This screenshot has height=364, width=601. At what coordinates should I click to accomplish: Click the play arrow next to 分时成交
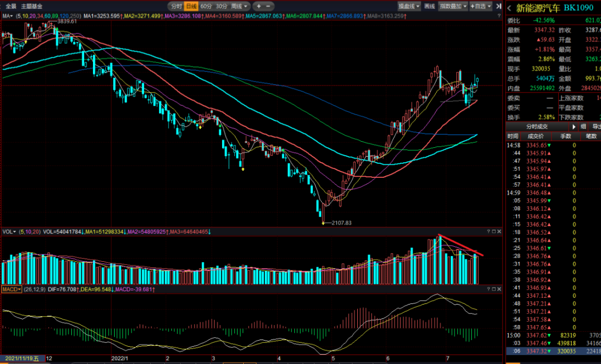pyautogui.click(x=574, y=127)
